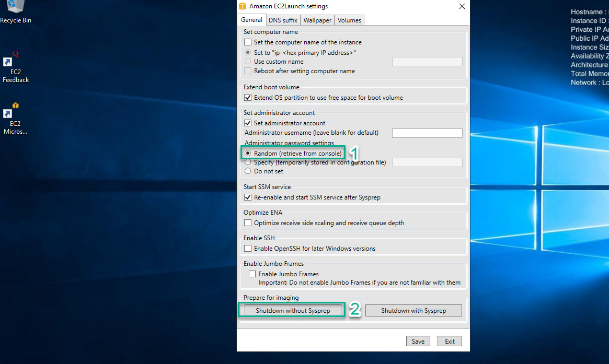The width and height of the screenshot is (609, 364).
Task: Uncheck Extend OS partition for boot volume
Action: pyautogui.click(x=248, y=98)
